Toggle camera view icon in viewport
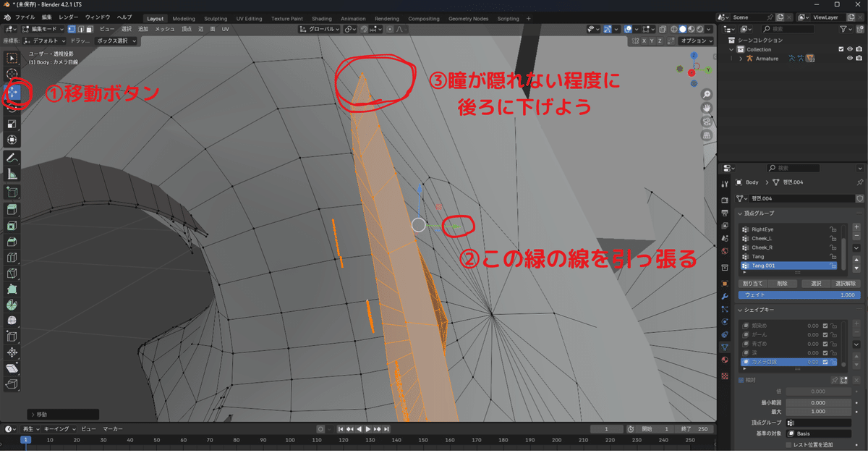 (x=707, y=122)
